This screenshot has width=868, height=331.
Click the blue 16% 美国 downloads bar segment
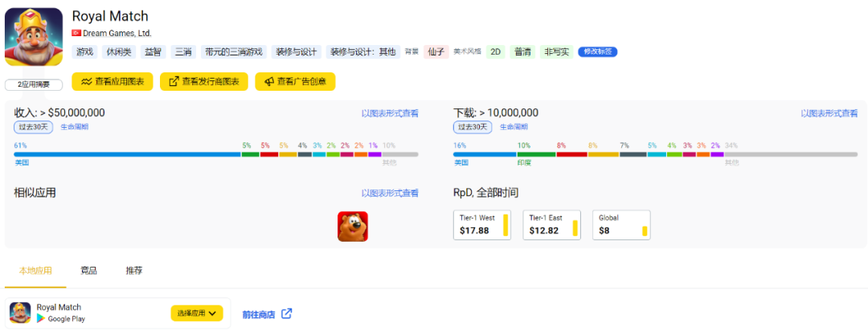[485, 154]
